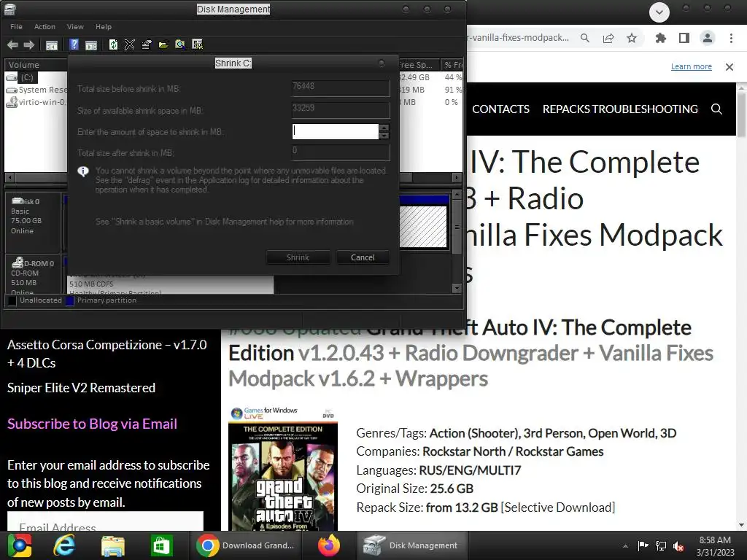
Task: Open the File menu
Action: coord(16,27)
